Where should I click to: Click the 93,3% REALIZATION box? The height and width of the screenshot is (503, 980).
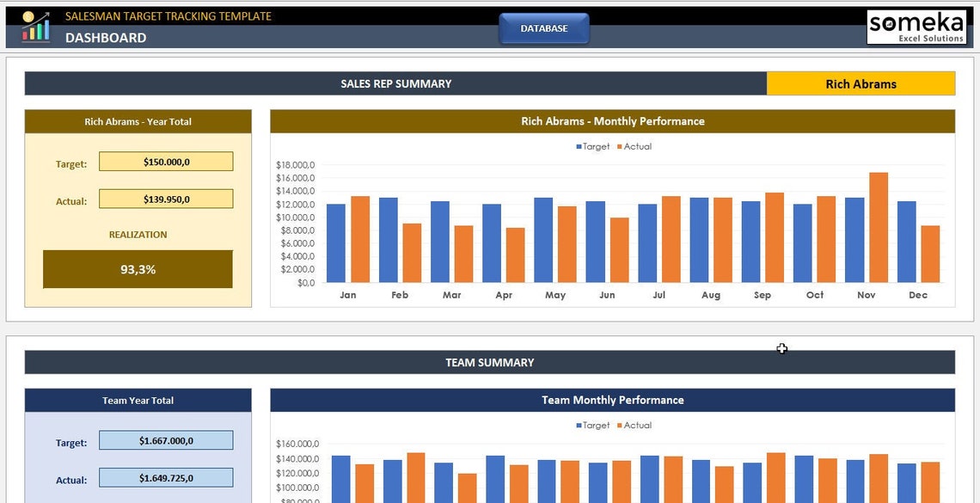click(138, 268)
